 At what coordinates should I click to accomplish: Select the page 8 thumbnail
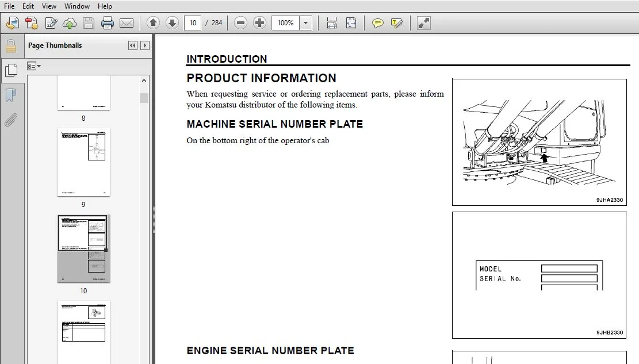(83, 93)
